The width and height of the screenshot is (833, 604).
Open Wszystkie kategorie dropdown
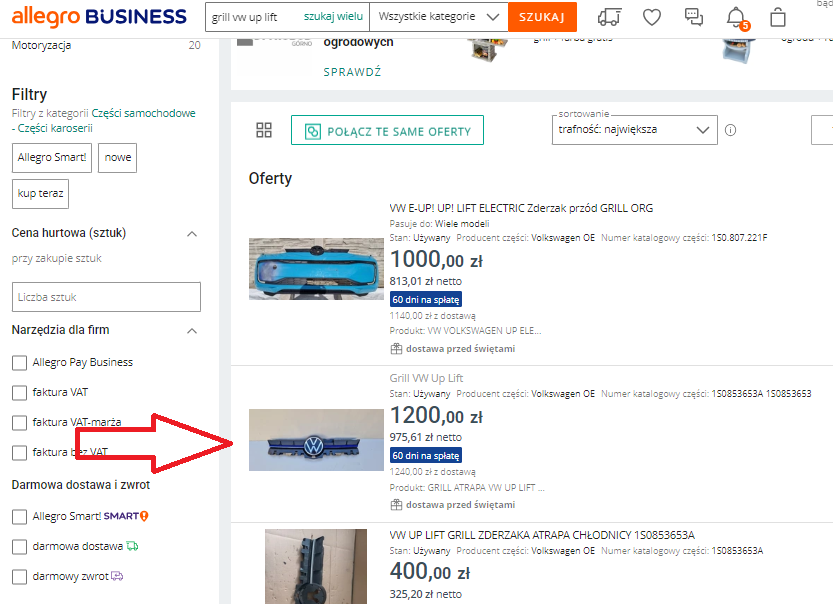(438, 17)
